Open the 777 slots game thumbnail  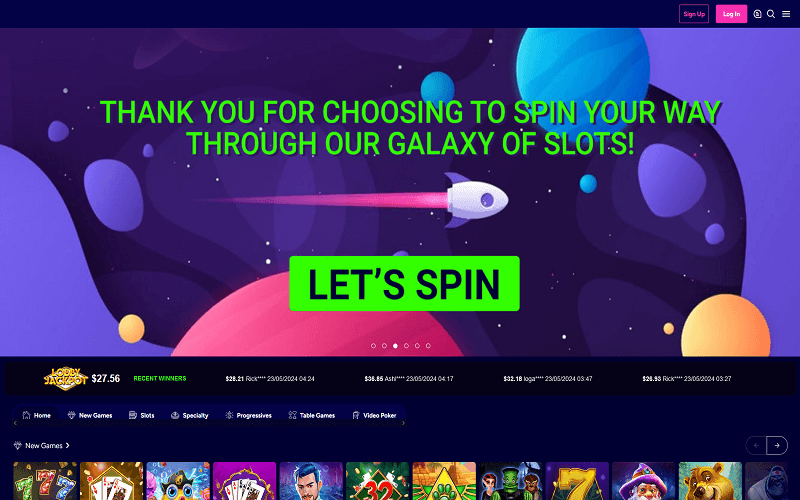45,481
